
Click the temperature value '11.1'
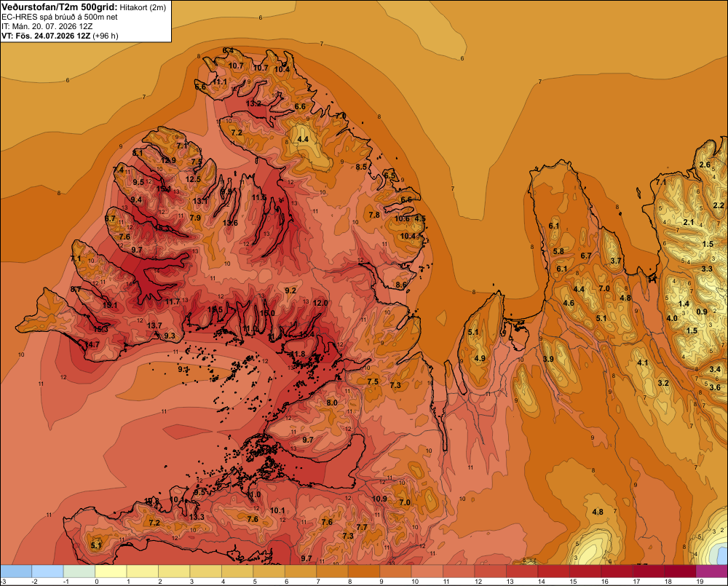coord(220,82)
